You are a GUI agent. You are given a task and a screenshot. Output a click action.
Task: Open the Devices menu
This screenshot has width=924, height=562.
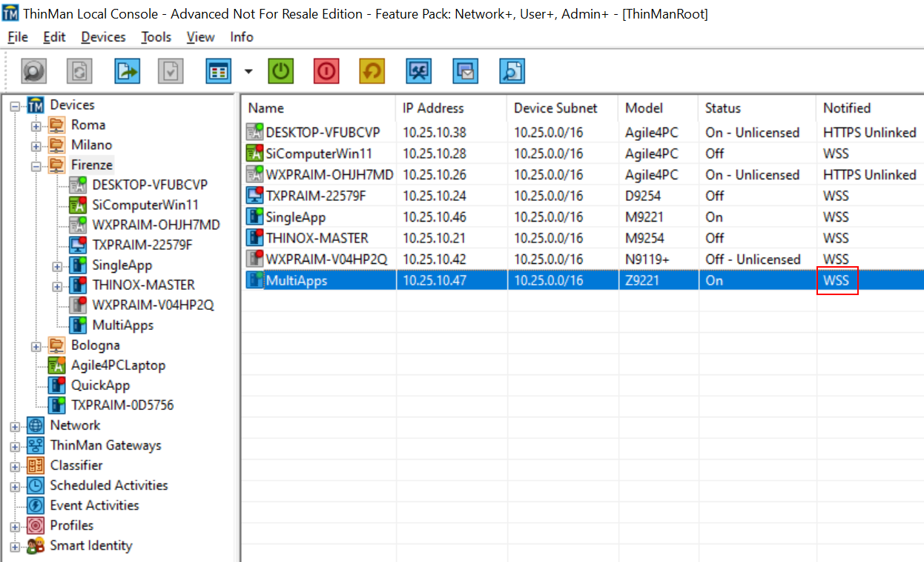coord(103,37)
